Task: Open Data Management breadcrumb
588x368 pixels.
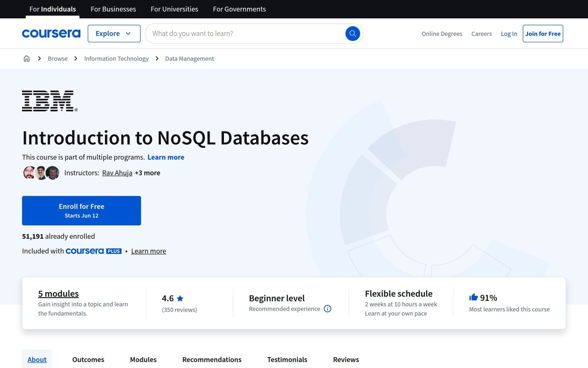Action: tap(189, 59)
